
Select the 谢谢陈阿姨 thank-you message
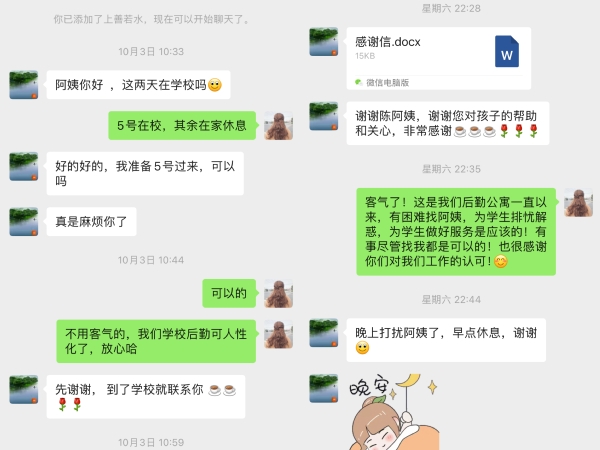click(448, 123)
